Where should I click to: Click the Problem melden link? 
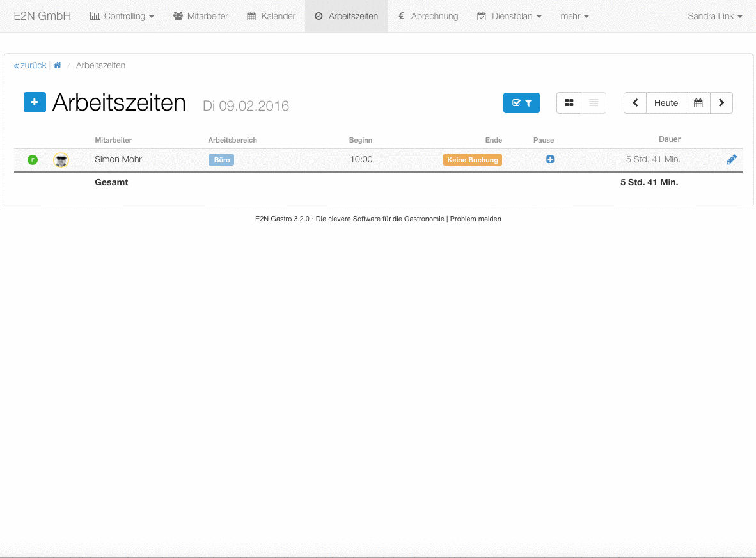(475, 219)
